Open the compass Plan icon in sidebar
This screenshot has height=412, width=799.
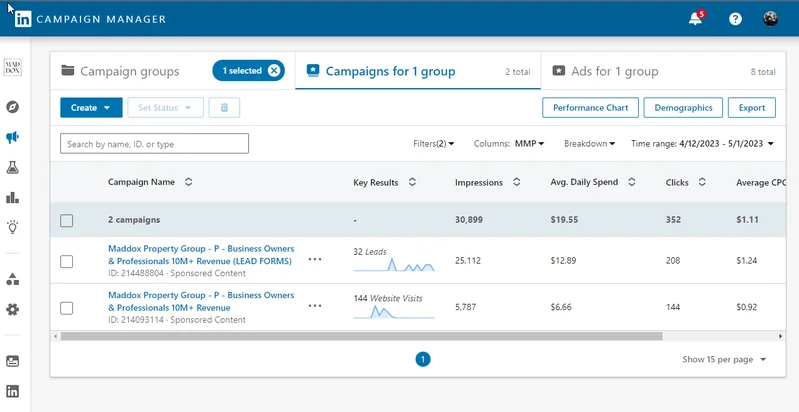[x=12, y=107]
